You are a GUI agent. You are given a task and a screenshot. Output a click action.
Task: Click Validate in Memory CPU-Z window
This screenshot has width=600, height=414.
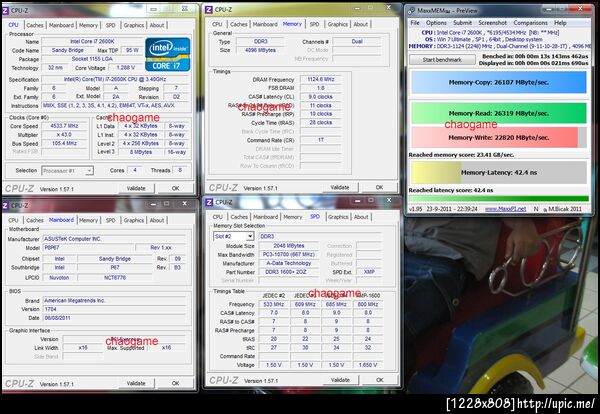340,187
